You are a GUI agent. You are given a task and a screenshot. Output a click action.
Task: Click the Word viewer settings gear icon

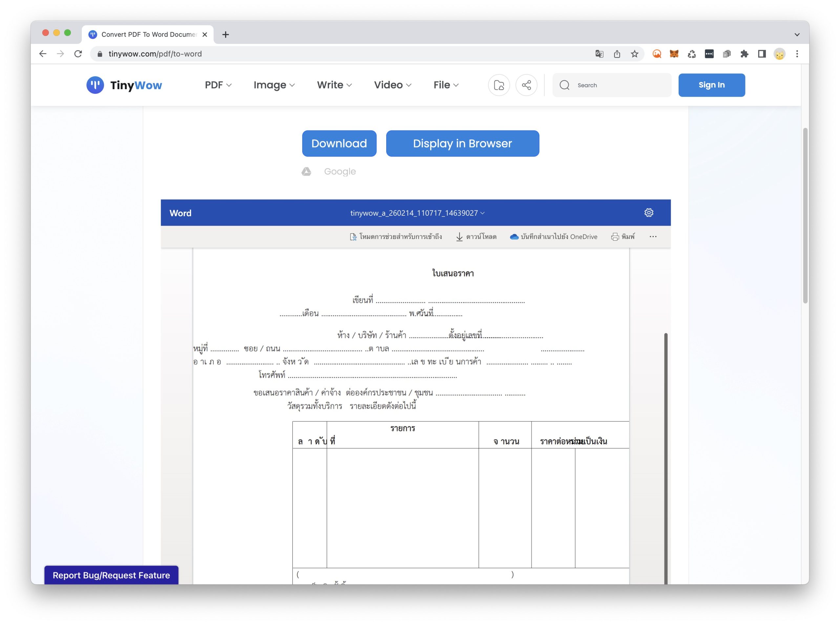[x=648, y=212]
